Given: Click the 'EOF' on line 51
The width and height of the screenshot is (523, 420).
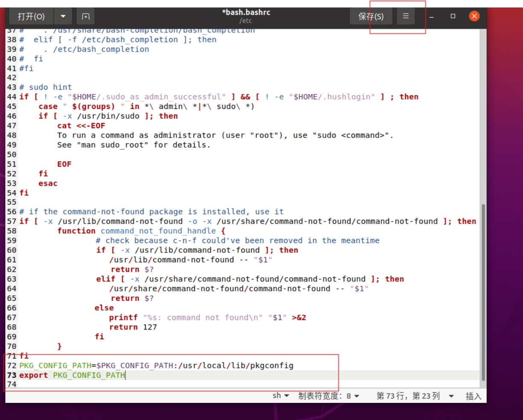Looking at the screenshot, I should coord(65,164).
